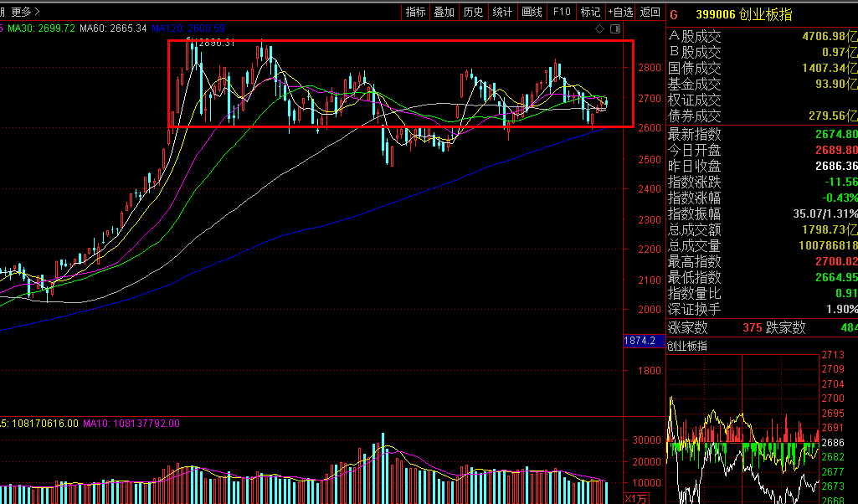Viewport: 858px width, 504px height.
Task: Select the 统计 statistics tool
Action: (x=502, y=12)
